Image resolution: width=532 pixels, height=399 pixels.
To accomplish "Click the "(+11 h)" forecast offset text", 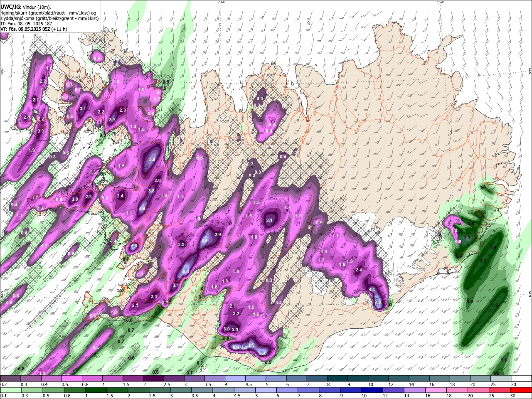I will click(59, 30).
